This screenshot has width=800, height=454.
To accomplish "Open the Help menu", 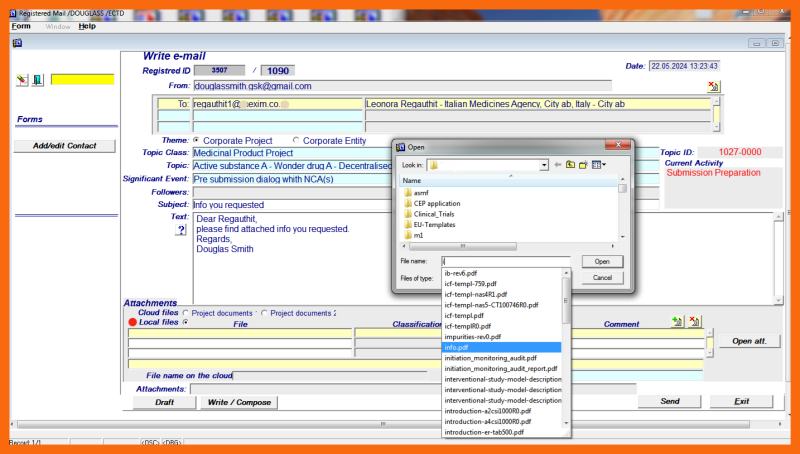I will click(x=87, y=26).
